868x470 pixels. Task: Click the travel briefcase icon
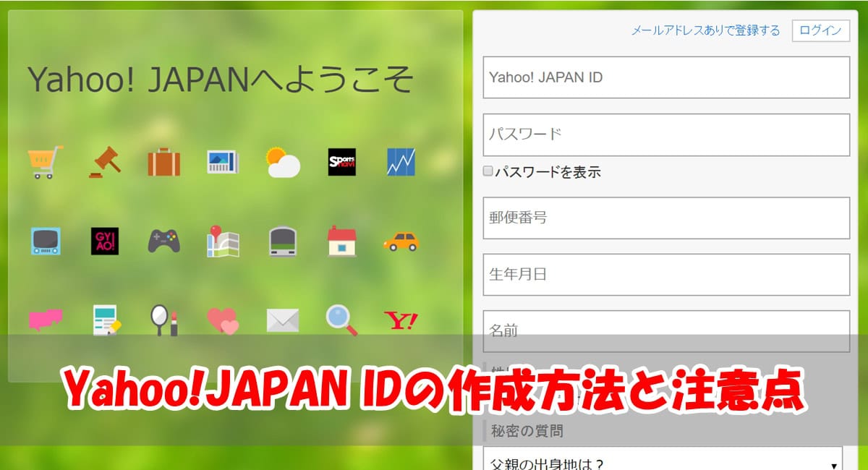pyautogui.click(x=164, y=162)
